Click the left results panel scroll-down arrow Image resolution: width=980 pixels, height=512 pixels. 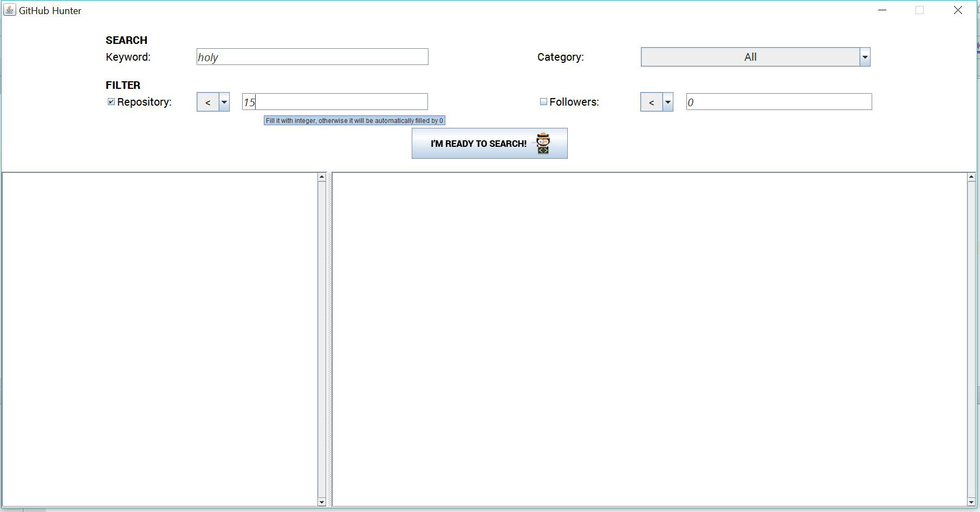point(322,502)
